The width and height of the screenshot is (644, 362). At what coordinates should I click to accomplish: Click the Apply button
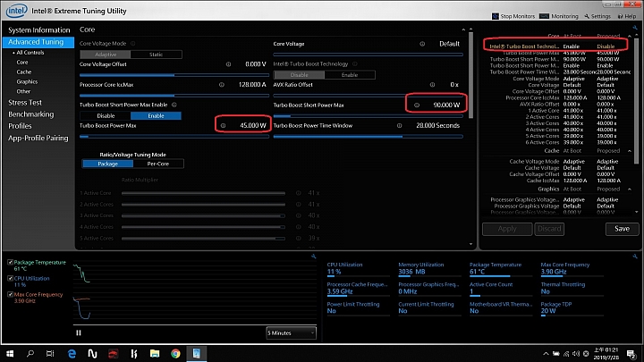pos(507,229)
